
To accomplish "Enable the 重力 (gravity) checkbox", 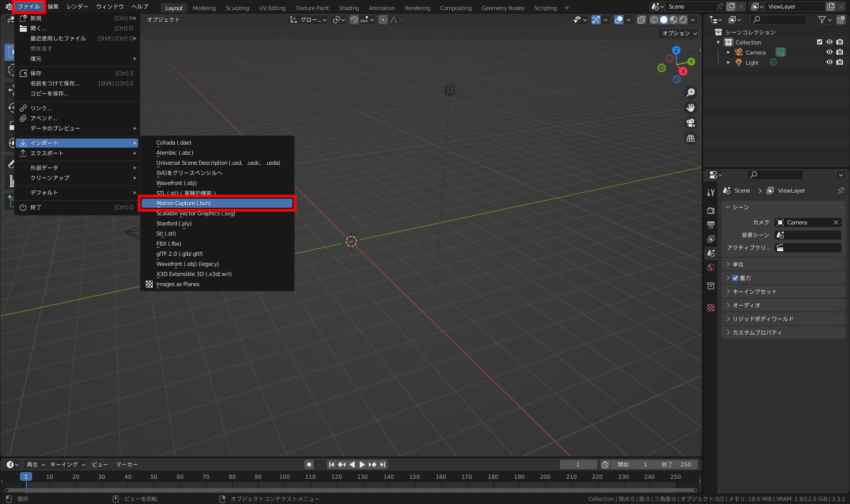I will click(x=735, y=278).
